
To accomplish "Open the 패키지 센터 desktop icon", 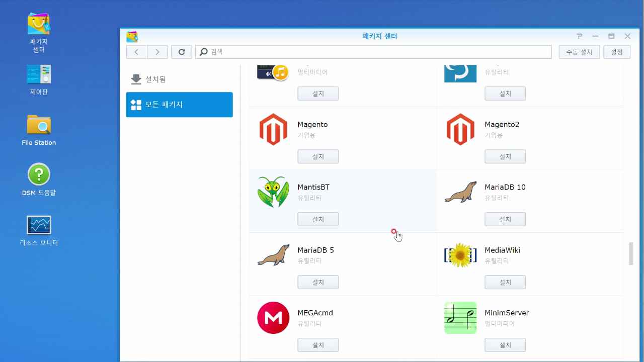I will (x=39, y=32).
